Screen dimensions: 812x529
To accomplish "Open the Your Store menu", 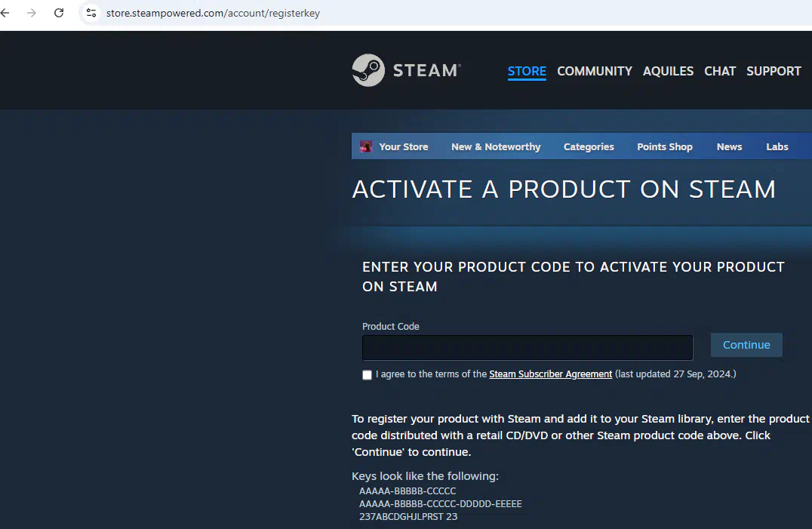I will (404, 146).
